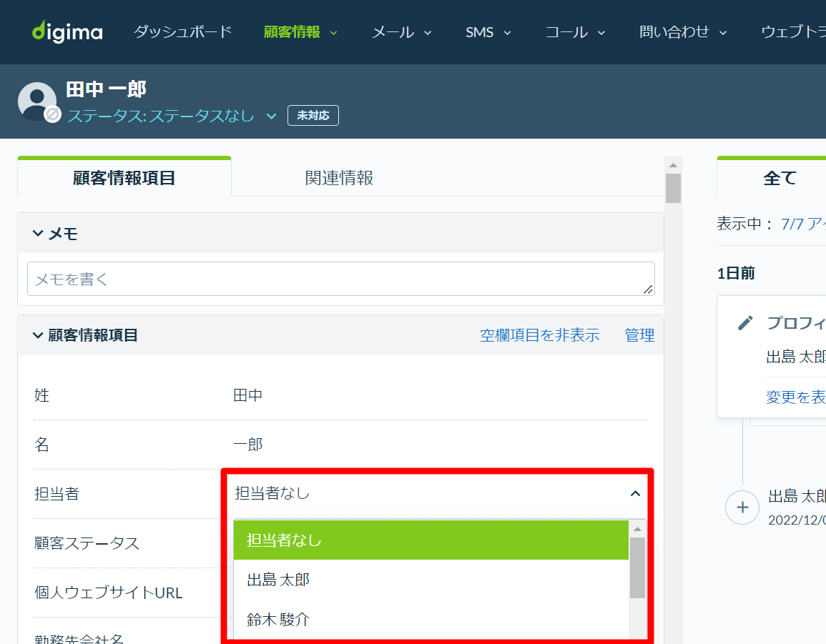Click the 7/7 activity filter link
This screenshot has width=826, height=644.
tap(803, 224)
